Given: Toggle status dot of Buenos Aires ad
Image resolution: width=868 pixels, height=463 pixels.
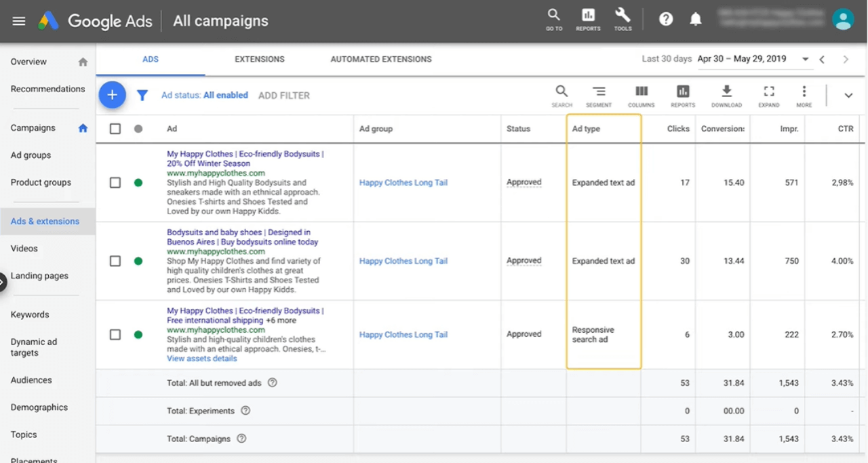Looking at the screenshot, I should pyautogui.click(x=138, y=261).
